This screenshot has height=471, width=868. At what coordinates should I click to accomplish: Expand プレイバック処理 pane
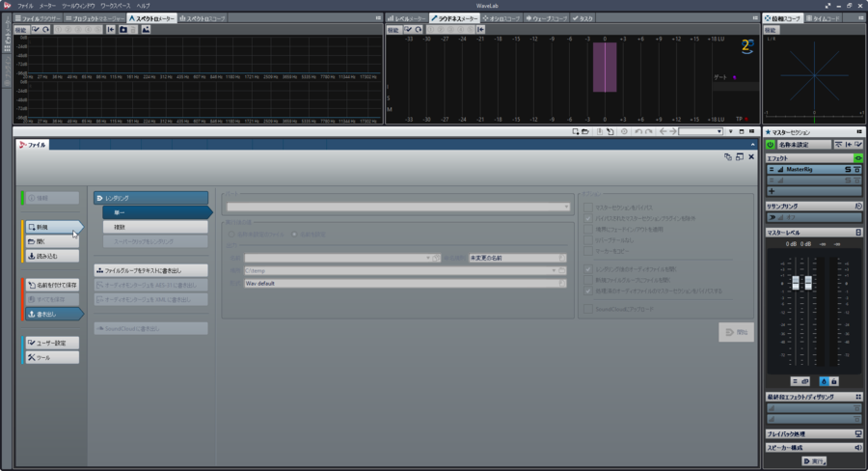tap(814, 434)
